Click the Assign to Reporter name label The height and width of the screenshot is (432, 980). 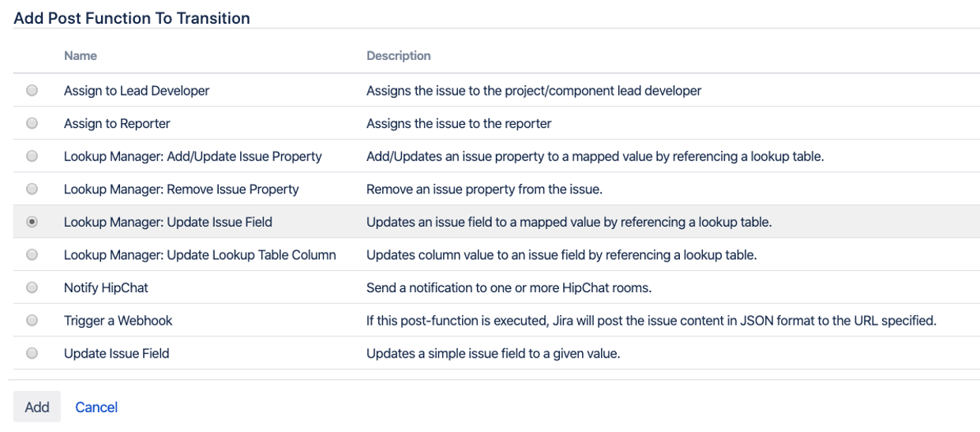[117, 123]
